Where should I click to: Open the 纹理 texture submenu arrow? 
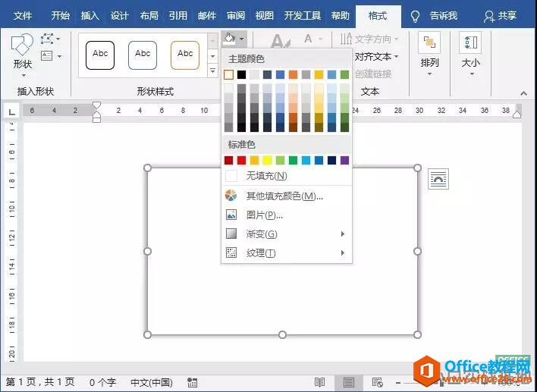point(343,253)
